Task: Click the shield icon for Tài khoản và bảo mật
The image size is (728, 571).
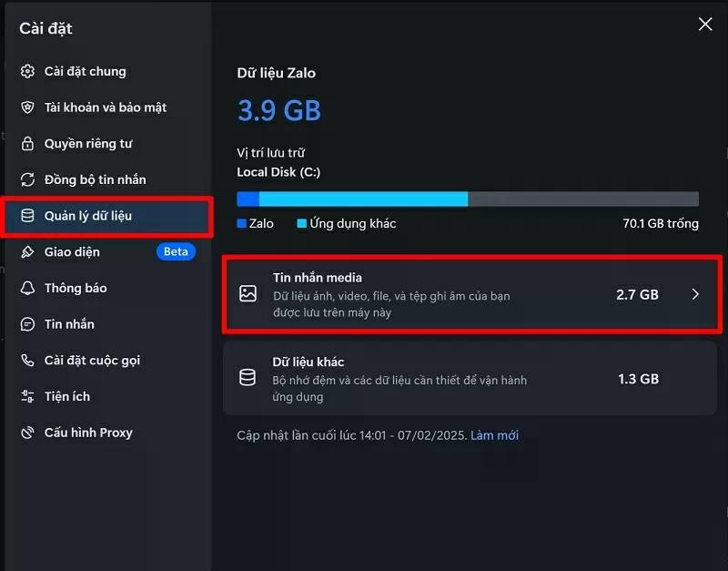Action: [27, 107]
